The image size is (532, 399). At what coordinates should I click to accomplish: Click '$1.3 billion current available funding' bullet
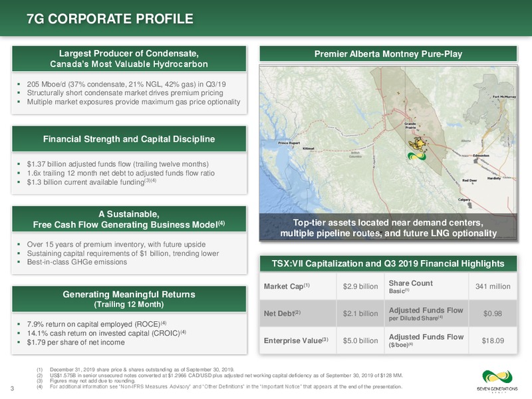pos(92,182)
